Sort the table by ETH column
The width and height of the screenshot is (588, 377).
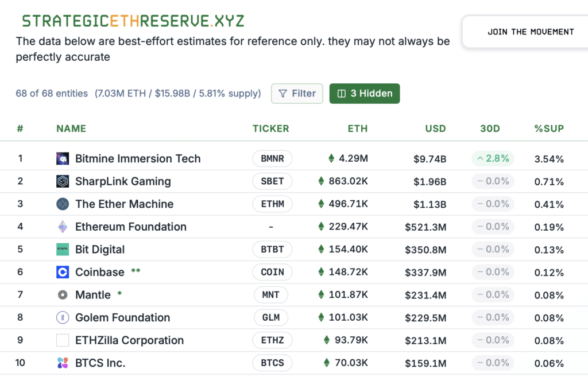pyautogui.click(x=357, y=129)
